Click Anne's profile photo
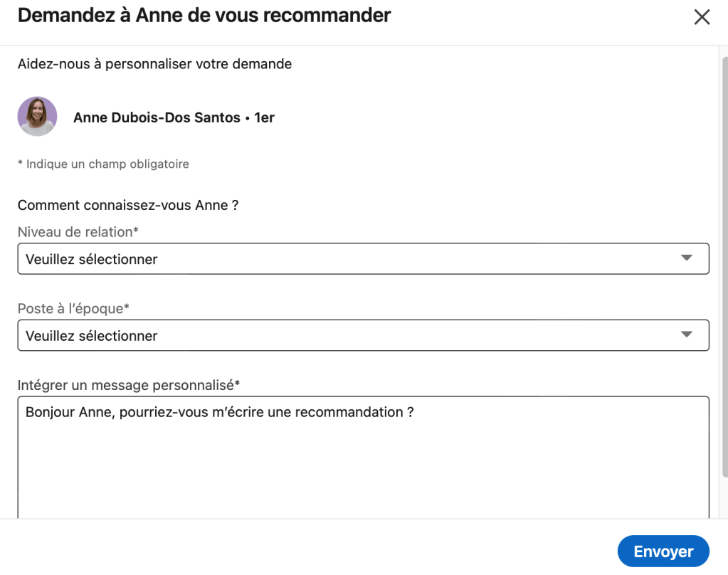Screen dimensions: 728x575 [37, 117]
